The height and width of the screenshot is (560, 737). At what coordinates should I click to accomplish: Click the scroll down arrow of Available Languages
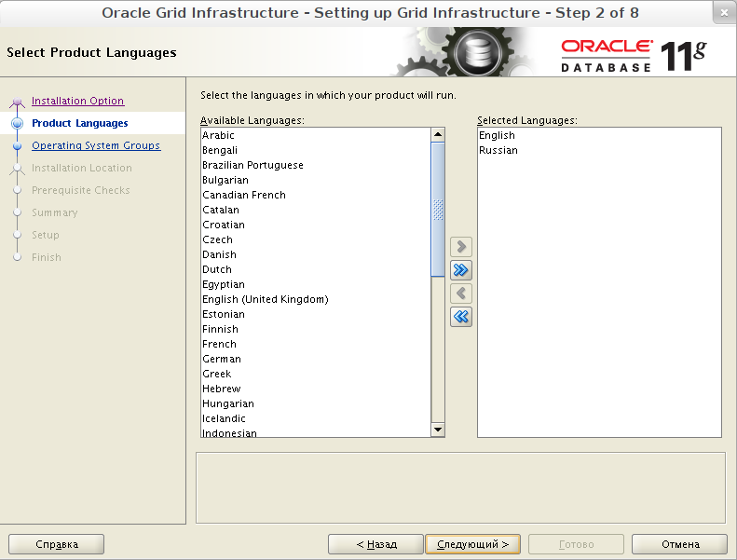[x=438, y=430]
